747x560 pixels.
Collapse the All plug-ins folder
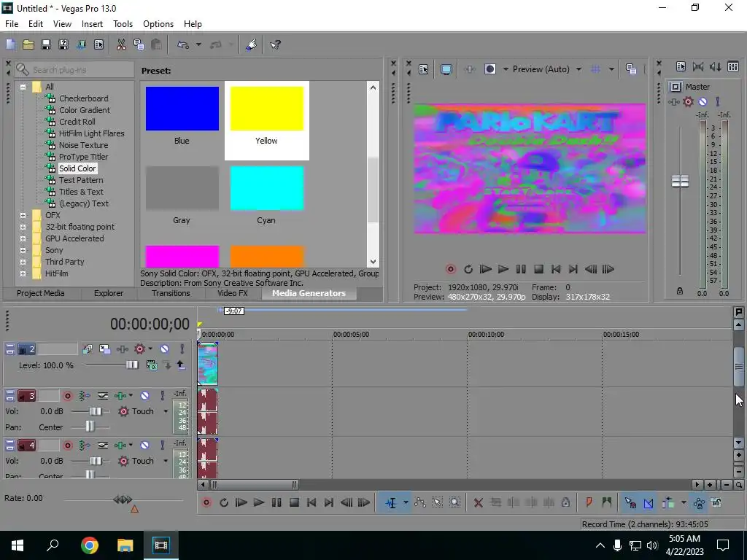(23, 87)
